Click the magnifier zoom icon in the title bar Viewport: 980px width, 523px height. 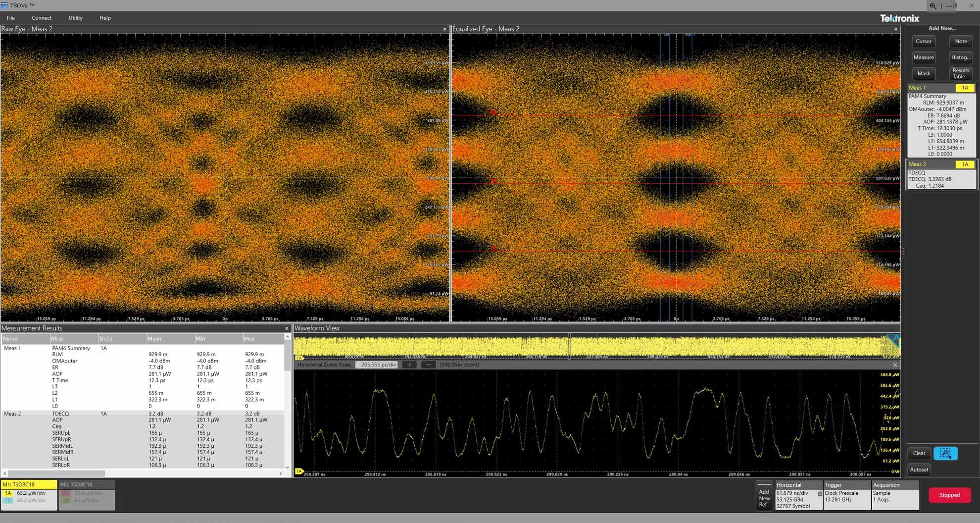coord(931,5)
